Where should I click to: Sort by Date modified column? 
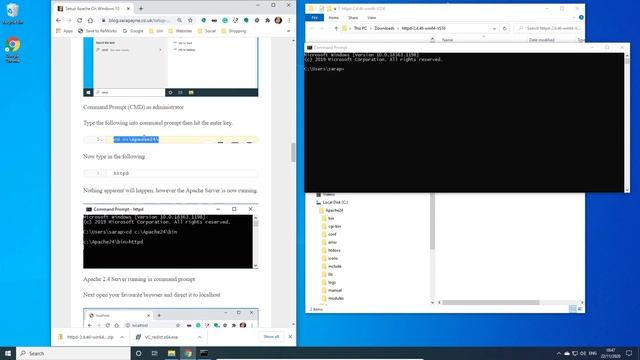pyautogui.click(x=541, y=40)
